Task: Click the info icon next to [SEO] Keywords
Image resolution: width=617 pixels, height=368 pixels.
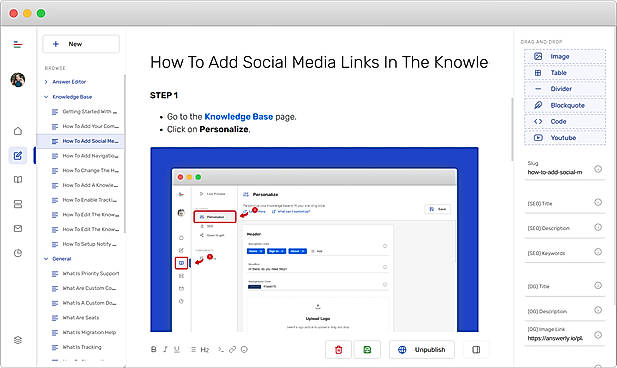Action: click(598, 252)
